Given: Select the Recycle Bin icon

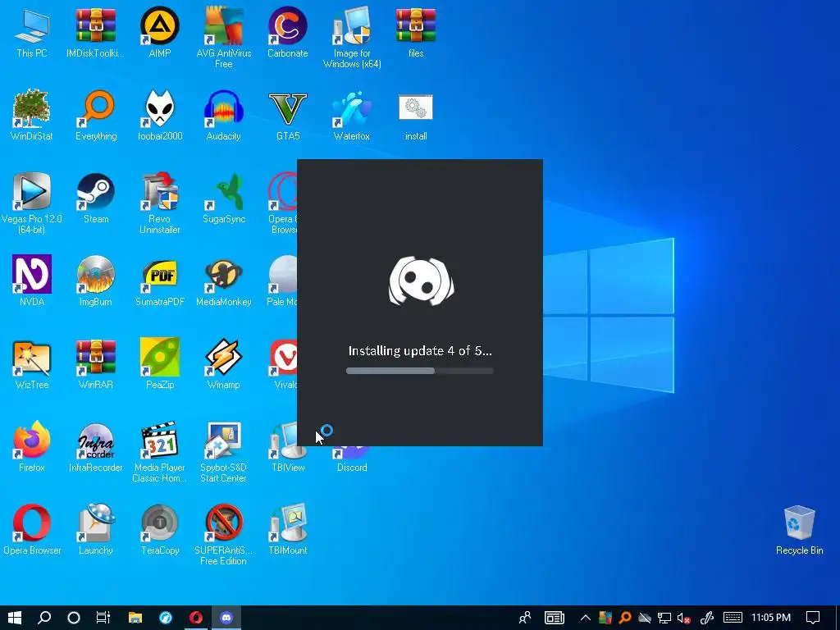Looking at the screenshot, I should (799, 523).
